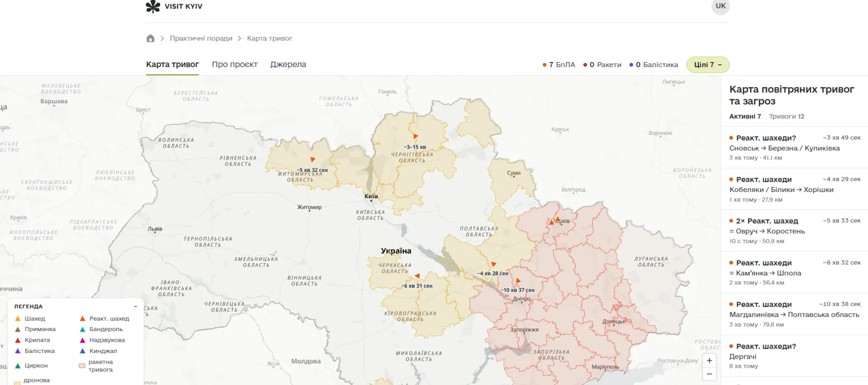
Task: Open the Джерела tab
Action: (x=288, y=64)
